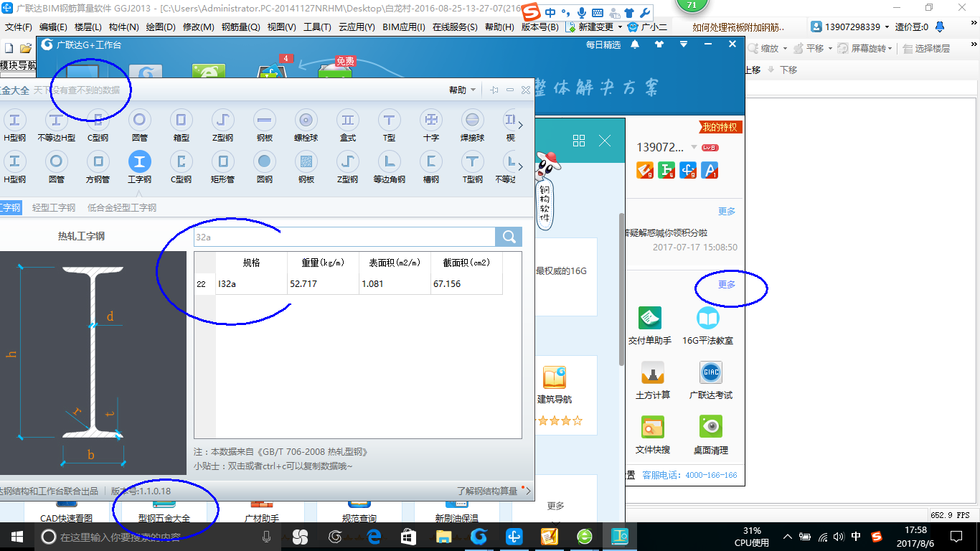Open the skin shirt icon in G+ header

(659, 44)
